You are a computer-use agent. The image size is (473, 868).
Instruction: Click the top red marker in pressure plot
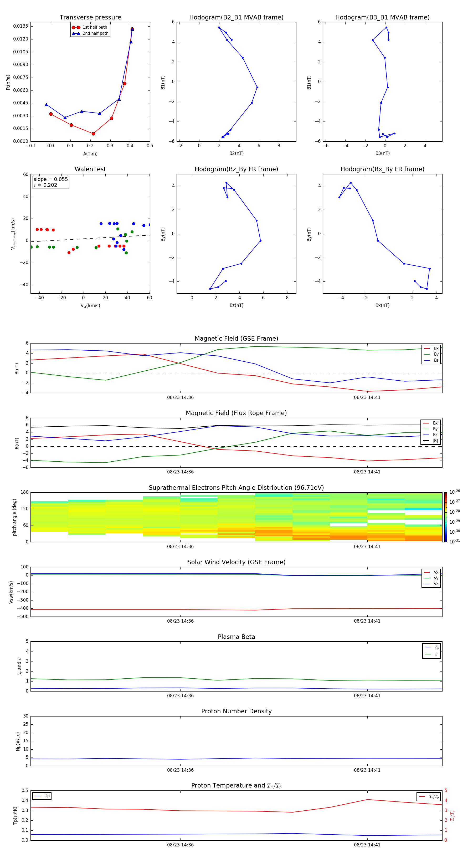tap(132, 29)
